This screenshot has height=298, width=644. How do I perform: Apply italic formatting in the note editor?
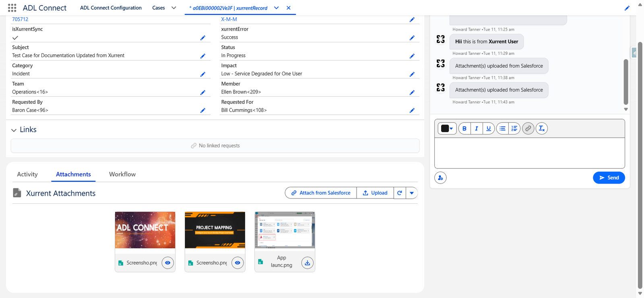[x=477, y=128]
